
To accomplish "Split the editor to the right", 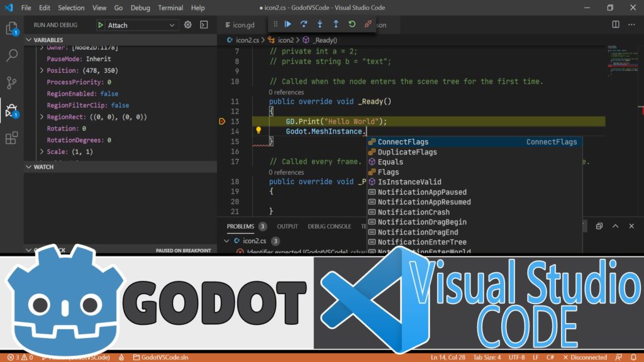I will coord(615,25).
